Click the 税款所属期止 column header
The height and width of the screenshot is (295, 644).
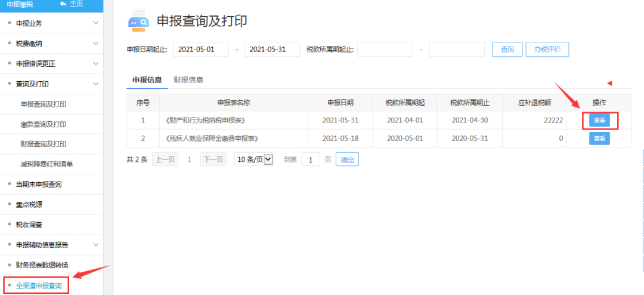click(x=470, y=103)
